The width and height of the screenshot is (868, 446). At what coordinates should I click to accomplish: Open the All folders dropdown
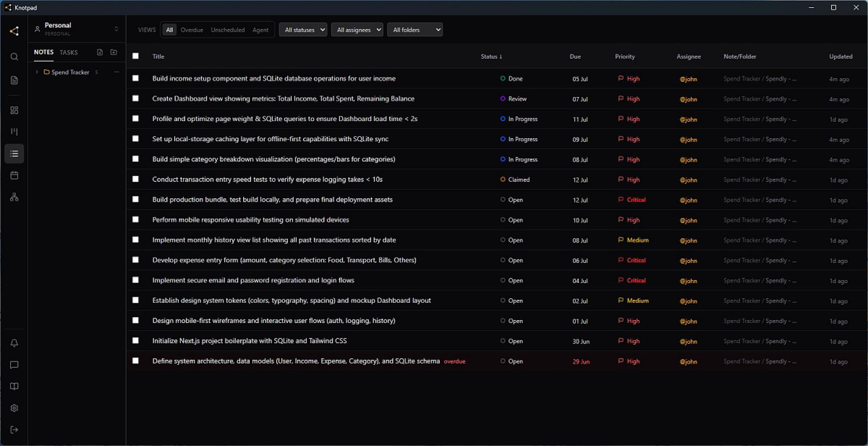point(415,30)
